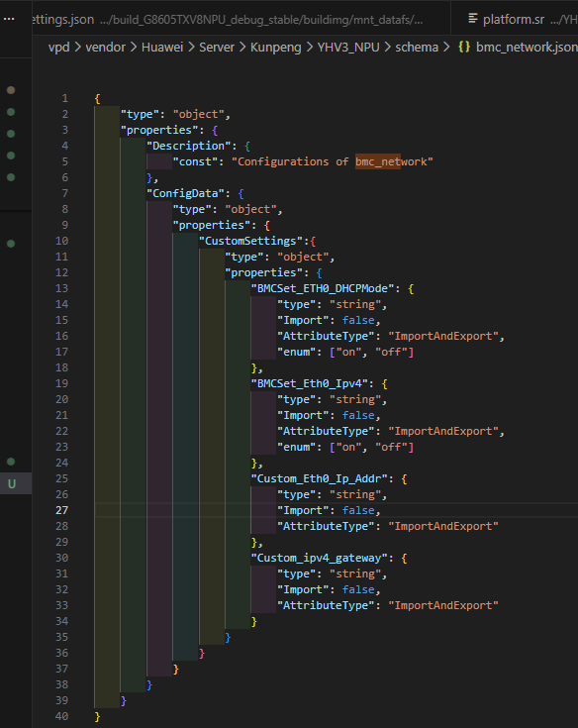
Task: Click bmc_network.json in the breadcrumb
Action: click(527, 47)
